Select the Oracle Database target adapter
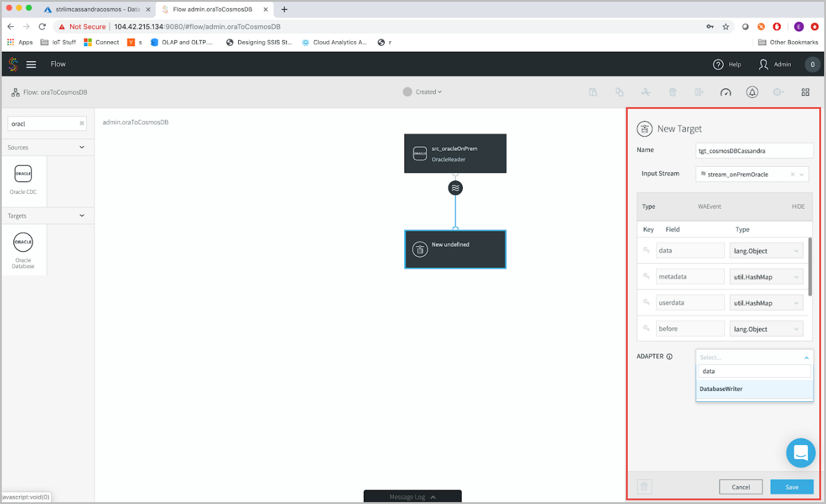Image resolution: width=826 pixels, height=504 pixels. (x=23, y=248)
